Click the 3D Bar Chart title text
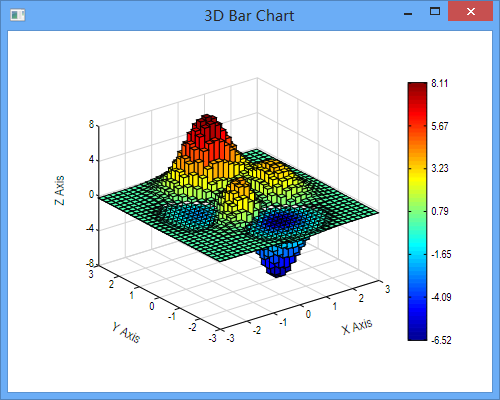 coord(249,16)
